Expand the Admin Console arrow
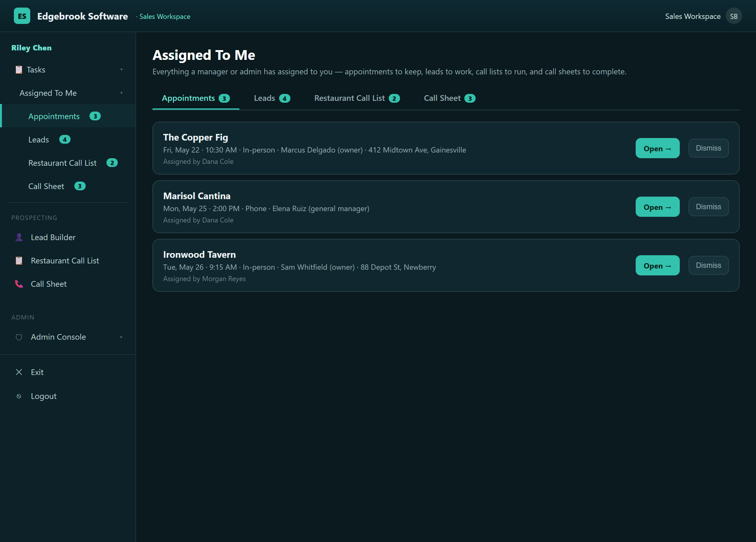Image resolution: width=756 pixels, height=542 pixels. pyautogui.click(x=121, y=337)
